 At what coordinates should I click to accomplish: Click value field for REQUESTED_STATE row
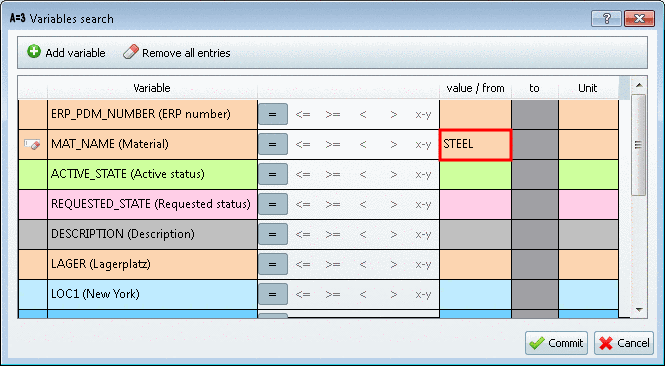click(x=475, y=205)
